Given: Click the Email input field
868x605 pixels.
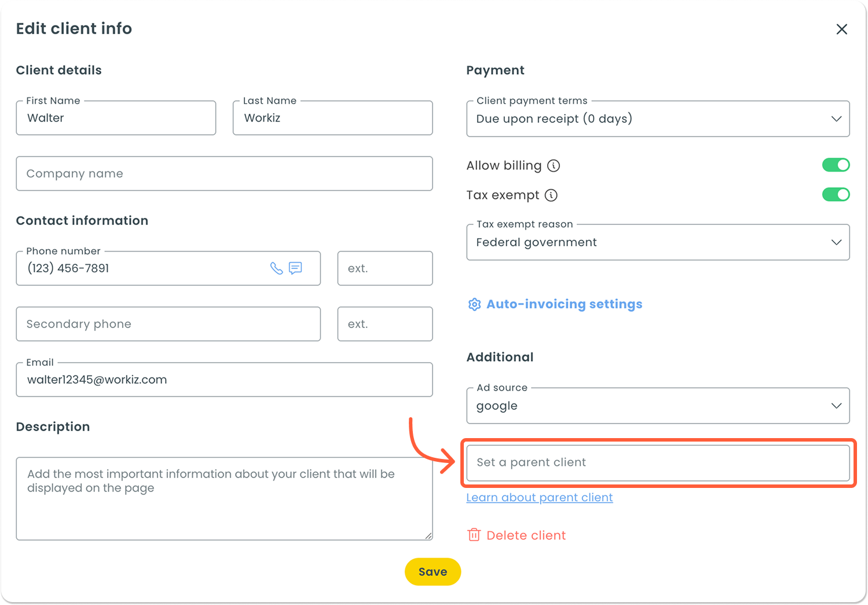Looking at the screenshot, I should click(224, 380).
